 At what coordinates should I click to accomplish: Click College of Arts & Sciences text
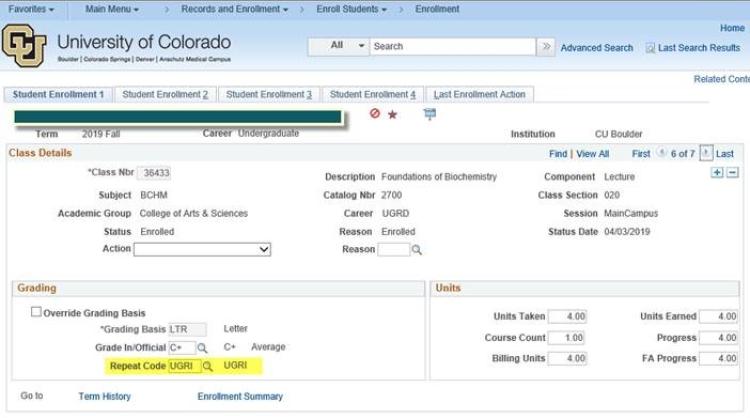pos(194,213)
